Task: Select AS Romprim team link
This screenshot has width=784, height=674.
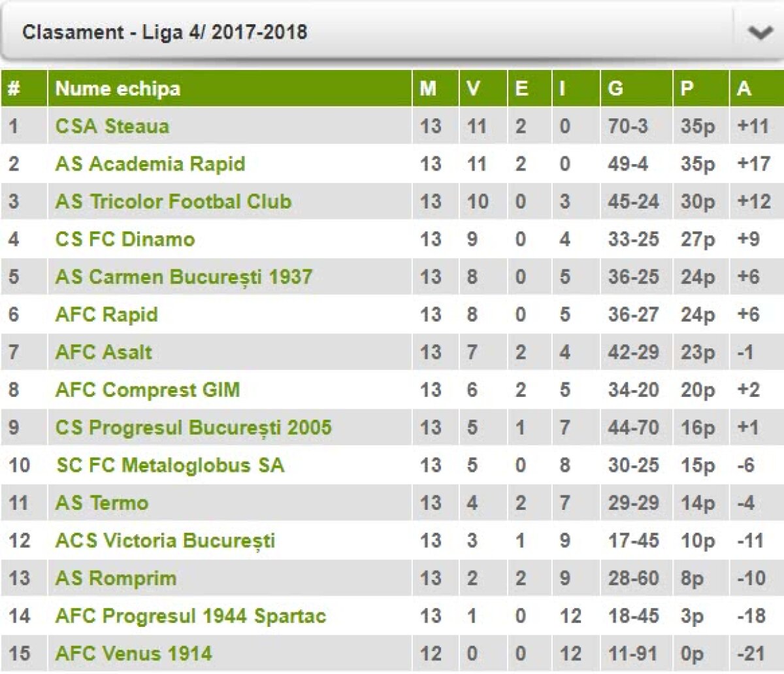Action: point(116,579)
